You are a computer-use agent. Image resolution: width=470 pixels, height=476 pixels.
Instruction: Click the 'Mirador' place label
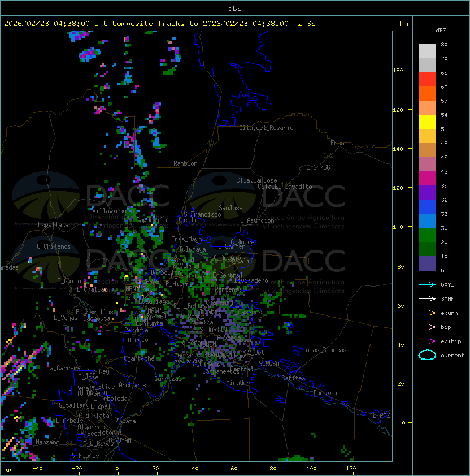238,383
